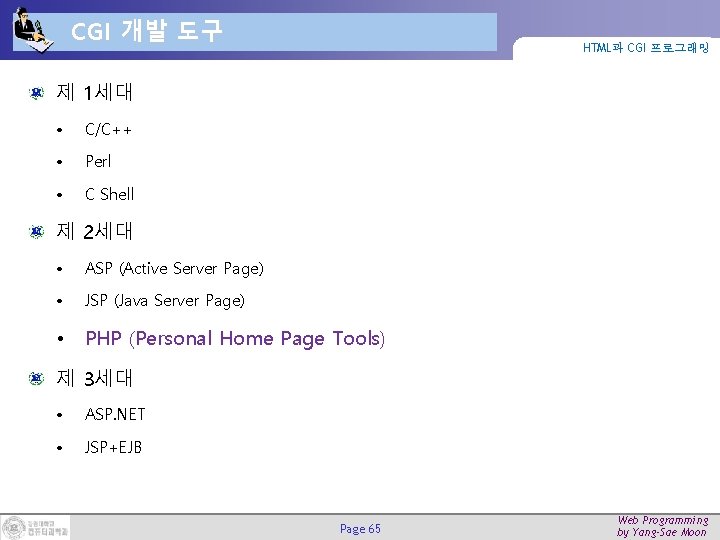720x540 pixels.
Task: Click the header text 'HTML과 CGI 프로그래밍'
Action: coord(646,47)
